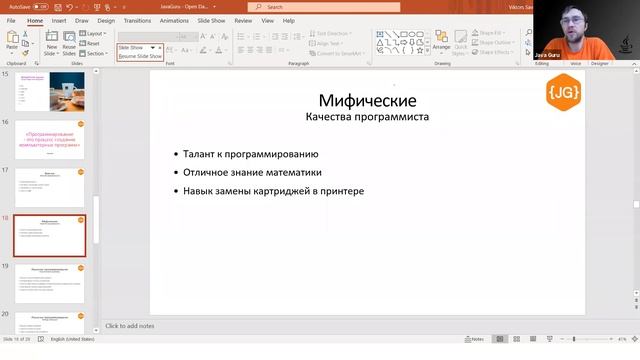Open the Slide Show popup dropdown arrow
This screenshot has width=640, height=360.
pyautogui.click(x=153, y=48)
